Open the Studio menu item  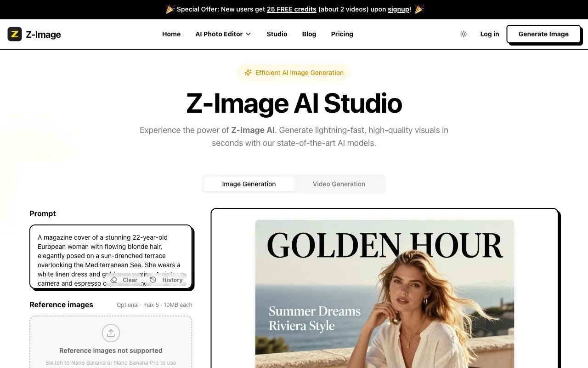pyautogui.click(x=277, y=34)
